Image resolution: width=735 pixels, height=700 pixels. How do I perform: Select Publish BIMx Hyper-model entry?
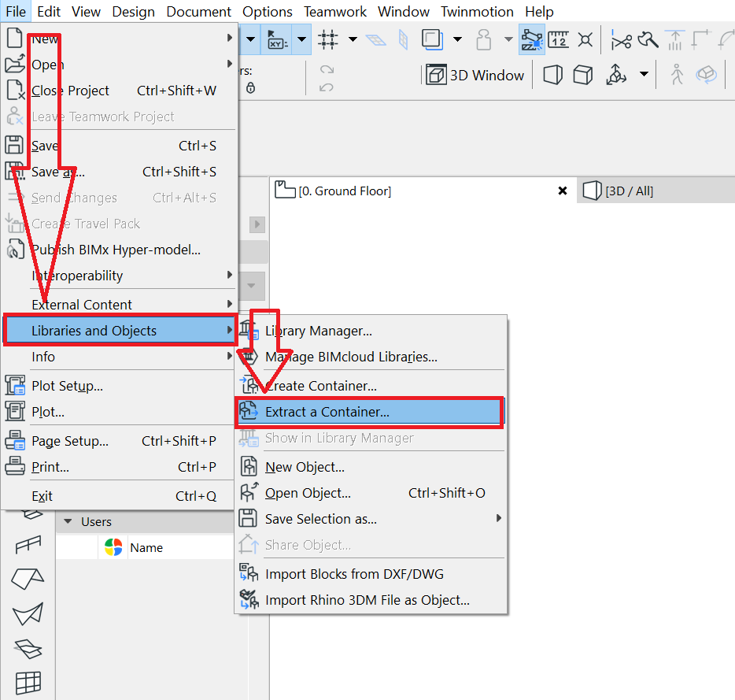(120, 250)
